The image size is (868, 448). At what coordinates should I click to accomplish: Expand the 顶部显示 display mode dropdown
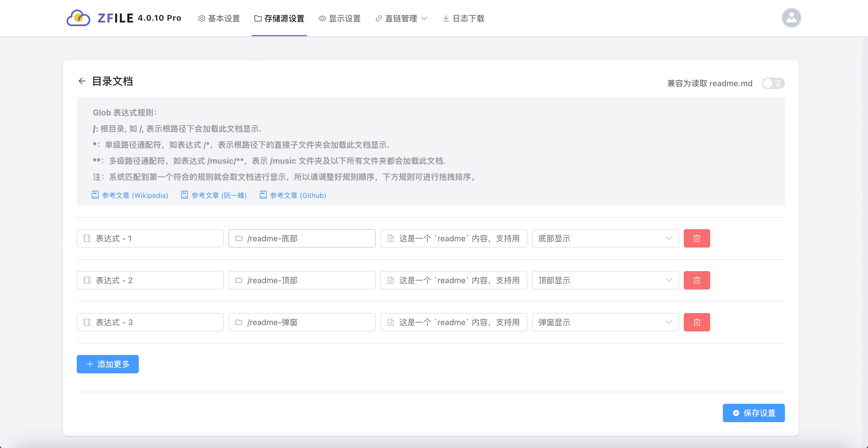point(605,280)
